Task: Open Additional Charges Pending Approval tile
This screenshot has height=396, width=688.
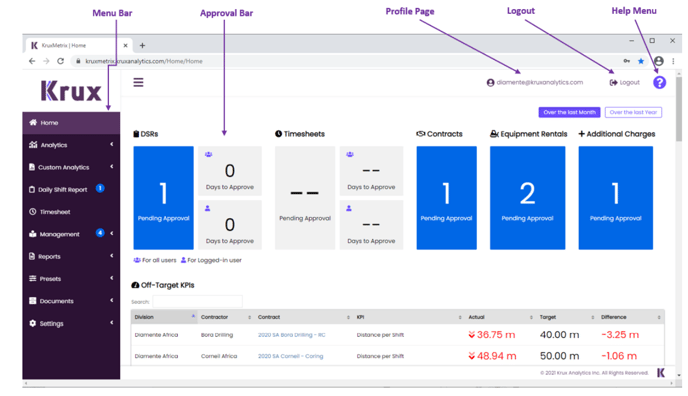Action: tap(616, 198)
